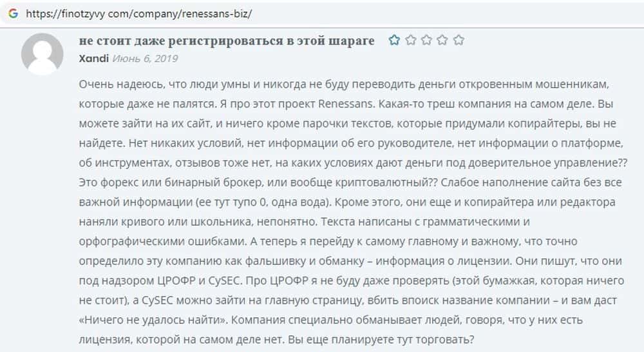Select the third rating star
This screenshot has height=352, width=644.
coord(426,41)
